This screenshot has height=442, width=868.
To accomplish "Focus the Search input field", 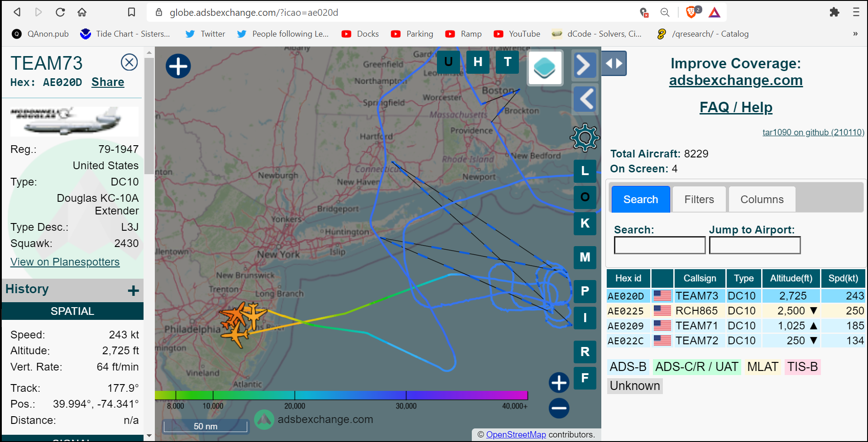I will click(660, 245).
